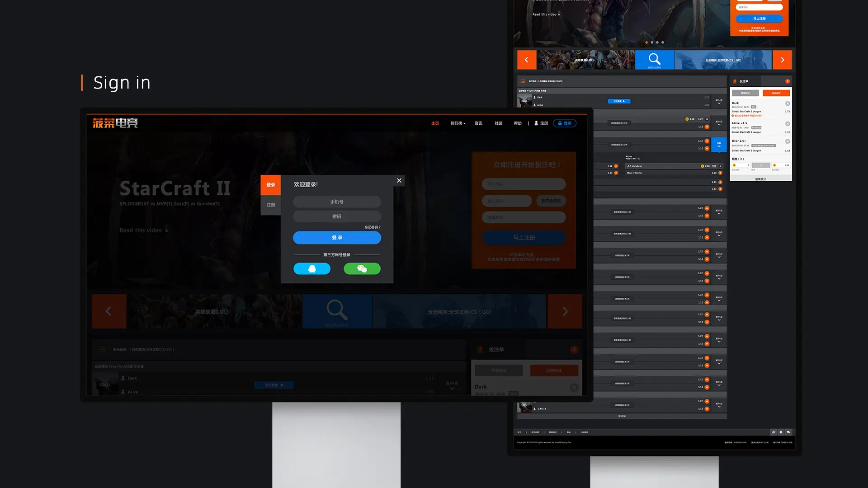868x488 pixels.
Task: Open the 忘记密码 forgot password link
Action: point(373,227)
